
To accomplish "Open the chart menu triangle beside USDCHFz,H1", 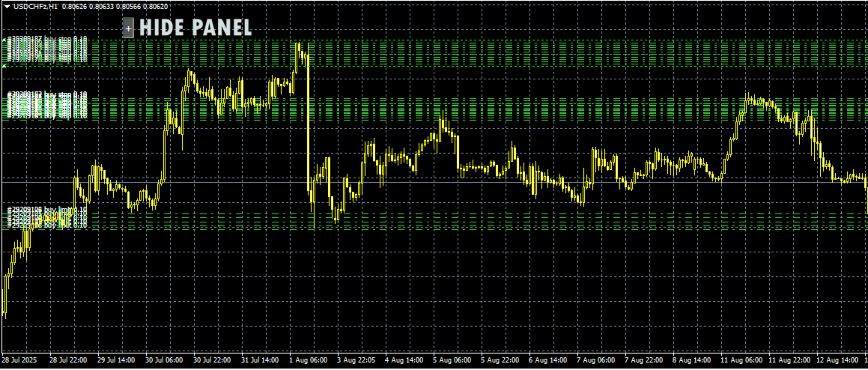I will click(7, 6).
